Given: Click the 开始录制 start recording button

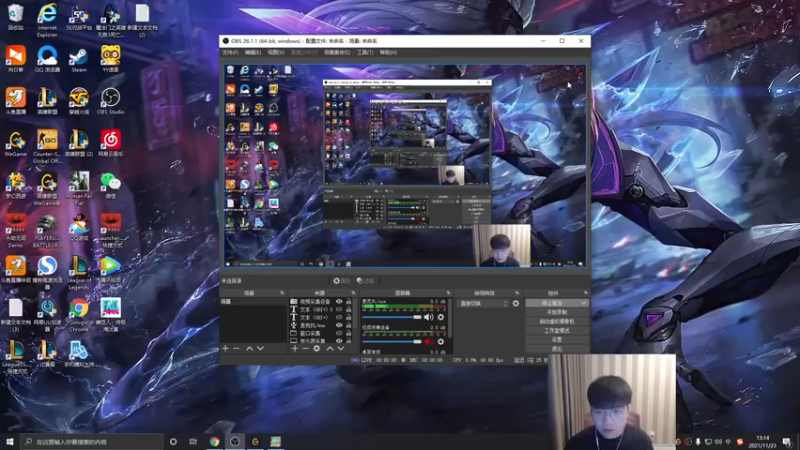Looking at the screenshot, I should pos(557,312).
